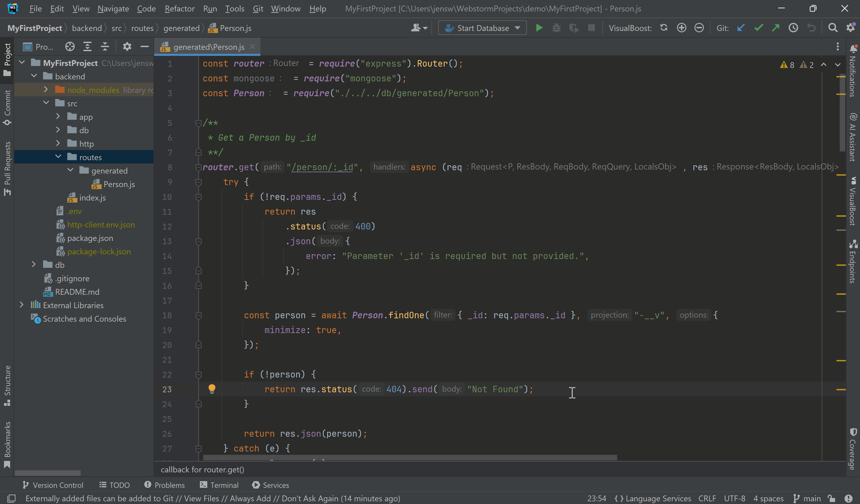Image resolution: width=860 pixels, height=504 pixels.
Task: Click the VisualBoost refresh icon
Action: (x=664, y=28)
